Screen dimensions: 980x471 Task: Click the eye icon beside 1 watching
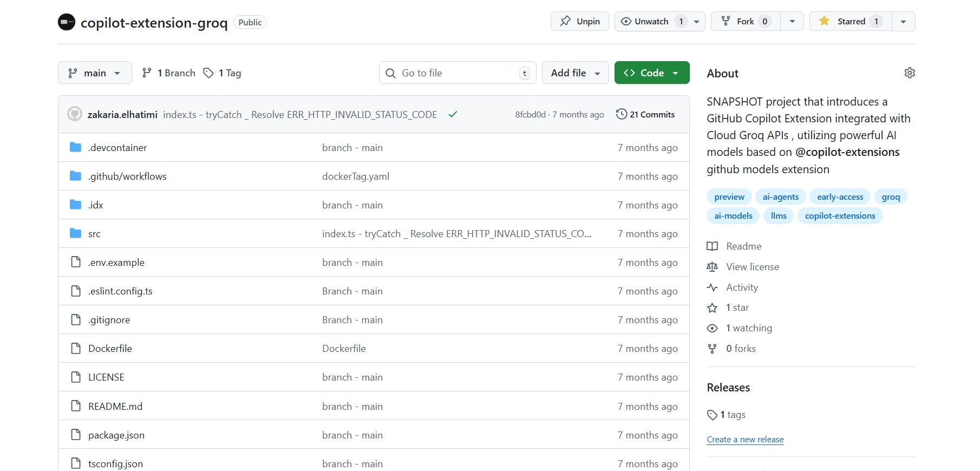(x=713, y=328)
